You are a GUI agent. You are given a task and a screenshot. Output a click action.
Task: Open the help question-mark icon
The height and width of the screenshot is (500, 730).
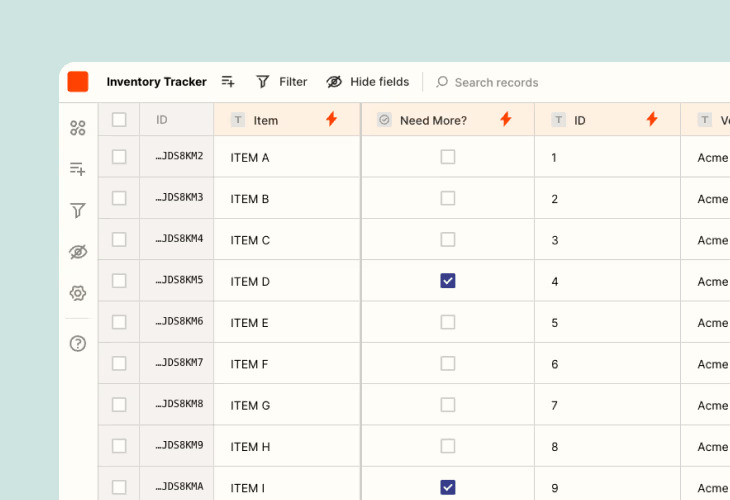(x=78, y=344)
